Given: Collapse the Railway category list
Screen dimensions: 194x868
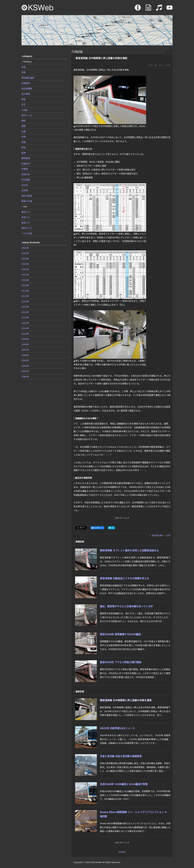Looking at the screenshot, I should tap(27, 62).
